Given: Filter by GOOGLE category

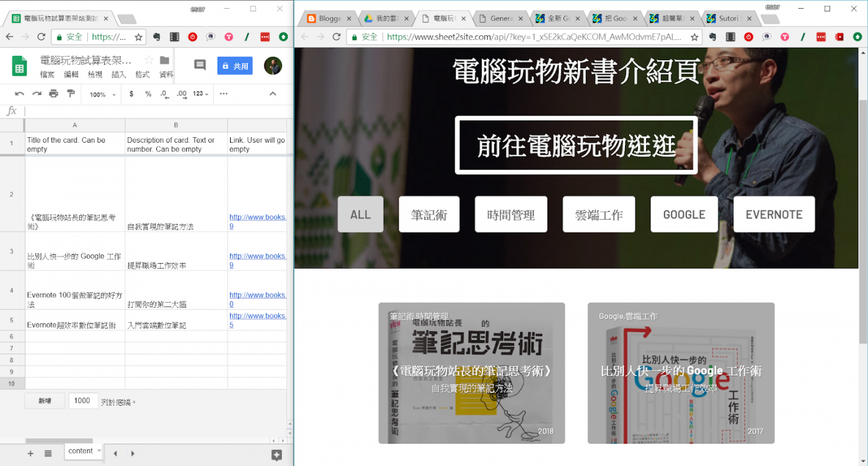Looking at the screenshot, I should pos(684,214).
